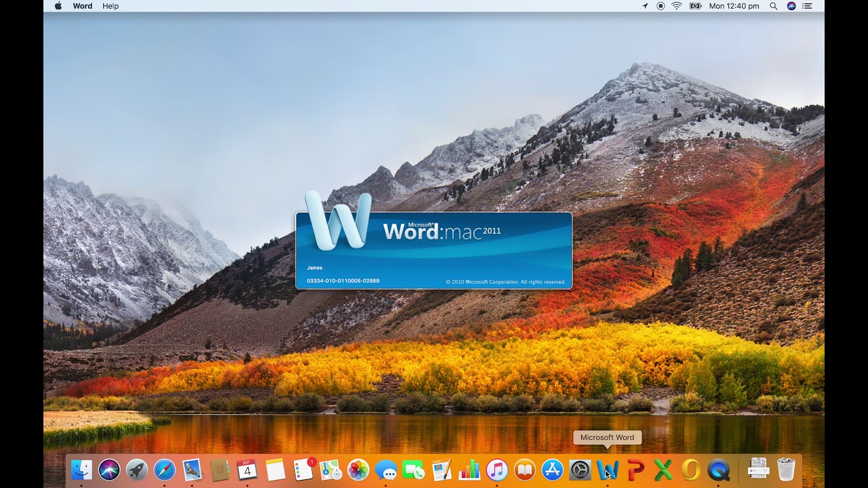Open Spotlight search magnifier
Image resolution: width=868 pixels, height=488 pixels.
pos(774,5)
